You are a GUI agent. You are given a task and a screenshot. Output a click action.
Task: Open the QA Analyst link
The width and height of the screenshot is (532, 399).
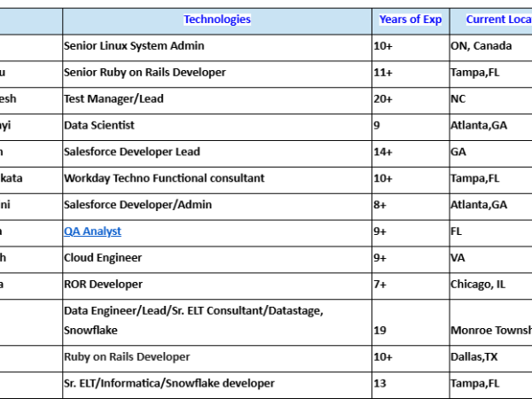(x=92, y=231)
